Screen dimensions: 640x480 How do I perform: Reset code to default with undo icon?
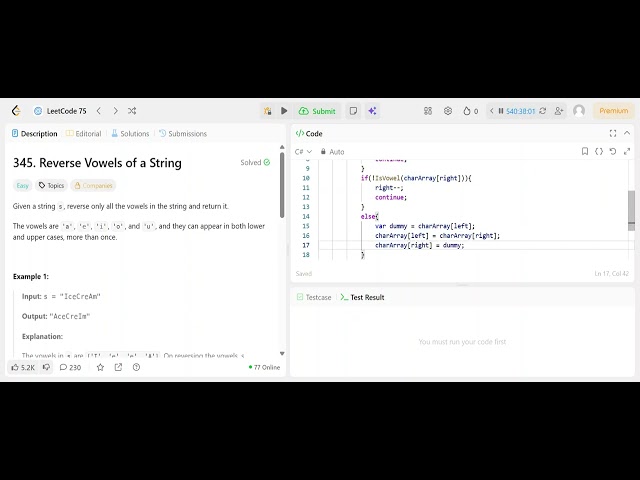613,151
